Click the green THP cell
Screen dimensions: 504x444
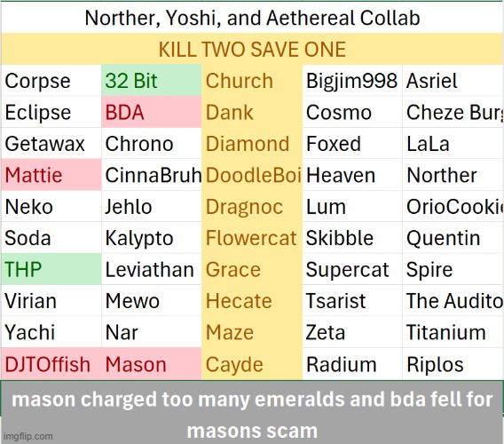(x=51, y=269)
